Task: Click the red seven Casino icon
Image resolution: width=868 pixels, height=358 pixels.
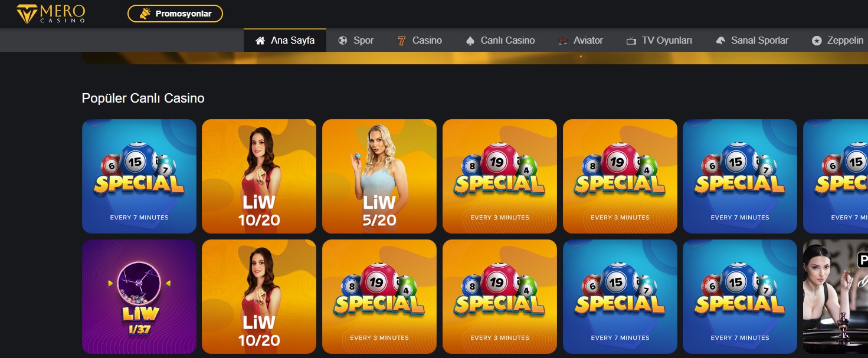Action: [402, 41]
